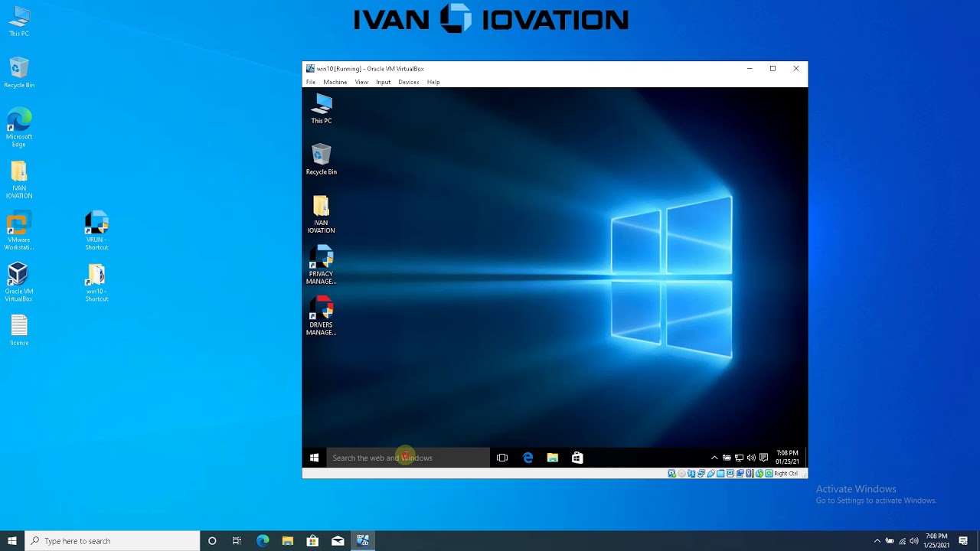Open File Explorer from the guest taskbar
This screenshot has width=980, height=551.
click(x=553, y=458)
